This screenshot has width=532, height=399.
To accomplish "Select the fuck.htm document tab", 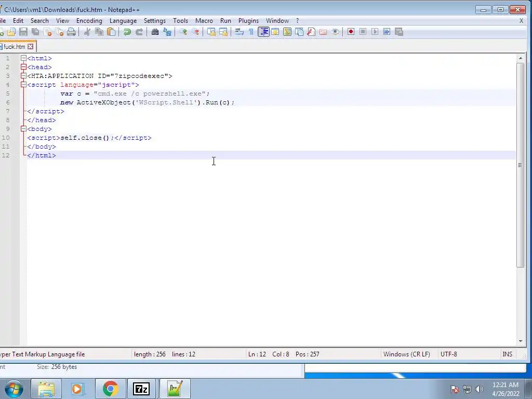I will pos(14,46).
